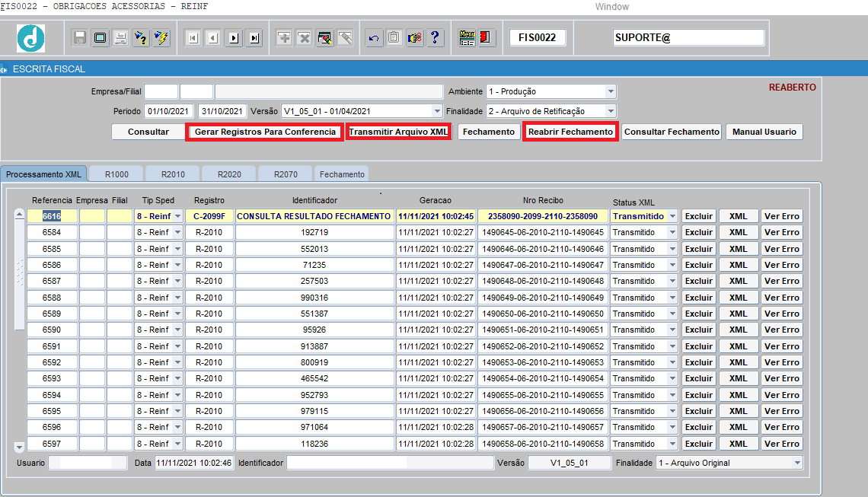
Task: Open Status XML dropdown for row 6594
Action: (672, 395)
